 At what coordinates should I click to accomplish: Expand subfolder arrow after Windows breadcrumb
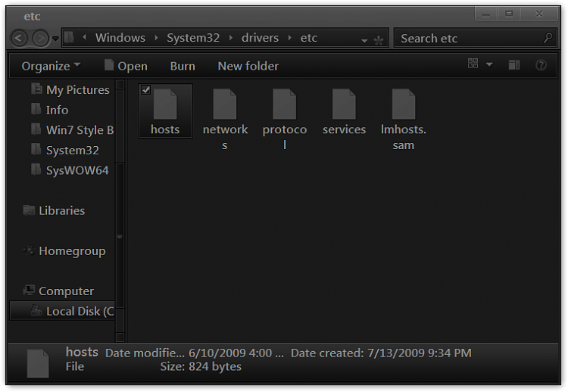[157, 37]
